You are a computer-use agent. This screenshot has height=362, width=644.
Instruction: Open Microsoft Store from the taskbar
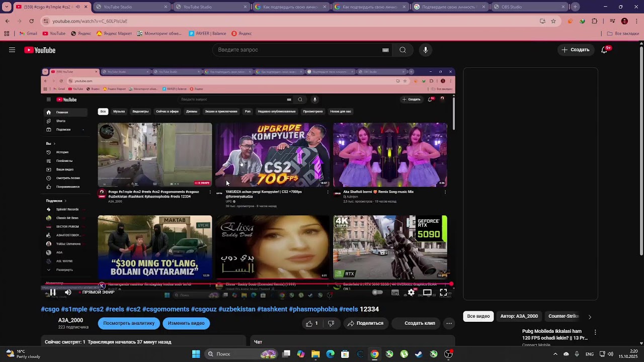345,354
